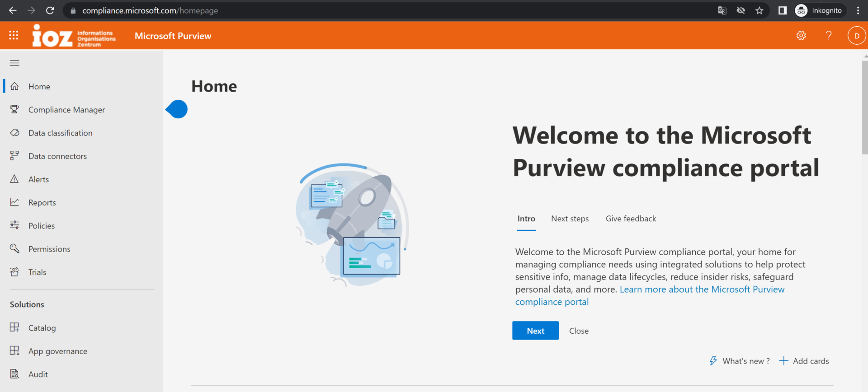Open the account manager avatar D
The image size is (868, 392).
coord(857,36)
